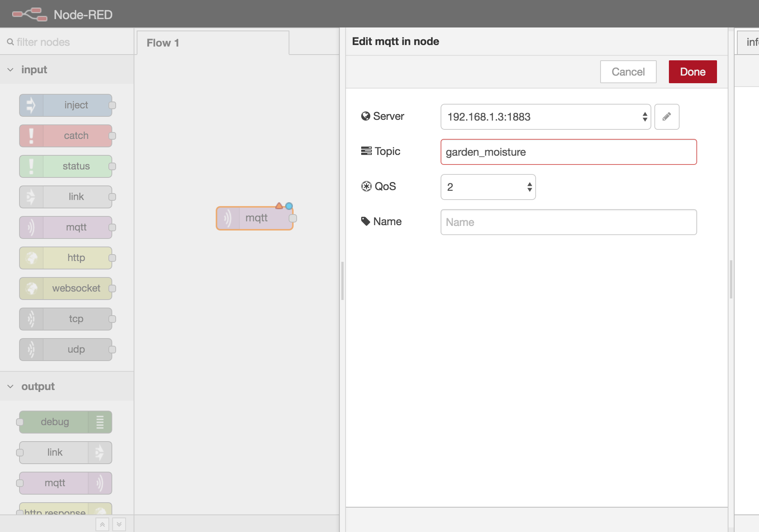Select the tcp node in palette
Screen dimensions: 759x532
point(66,319)
